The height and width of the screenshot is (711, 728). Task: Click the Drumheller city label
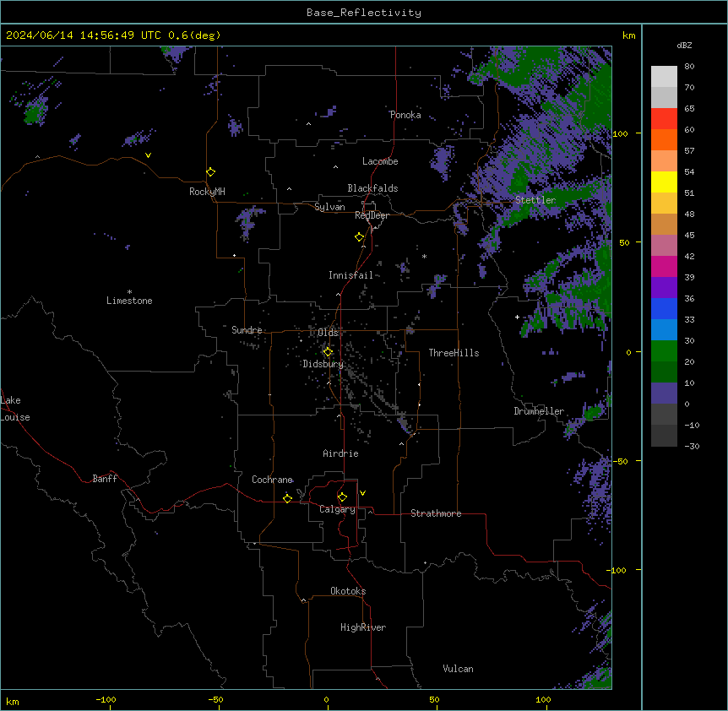[539, 411]
